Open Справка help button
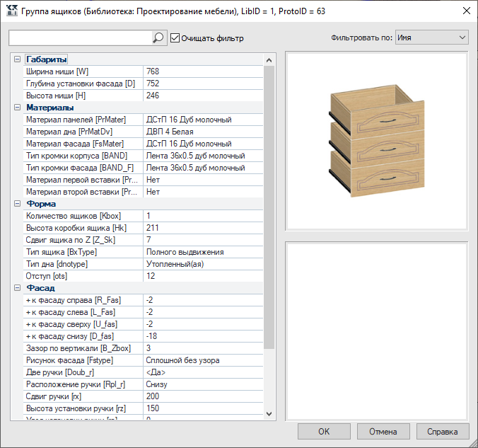 tap(443, 431)
